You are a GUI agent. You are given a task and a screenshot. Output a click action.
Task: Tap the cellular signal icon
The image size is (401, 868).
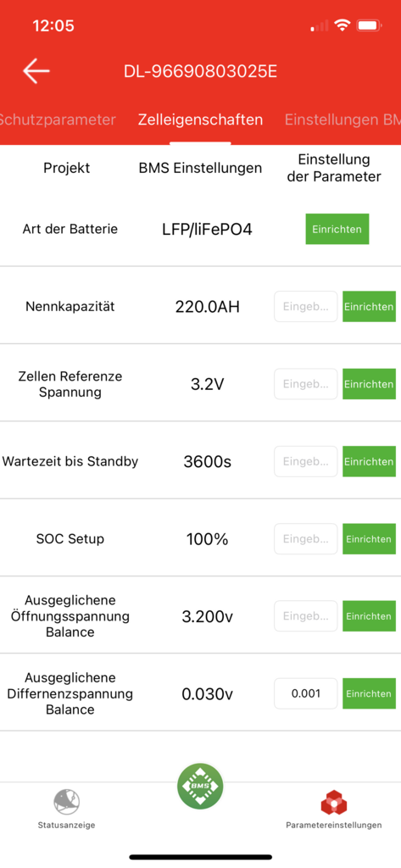click(x=320, y=25)
